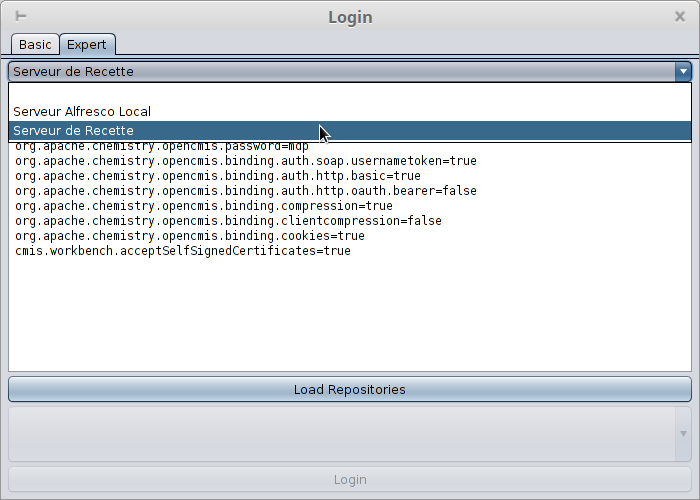
Task: Open the repository selection dropdown arrow
Action: (683, 434)
